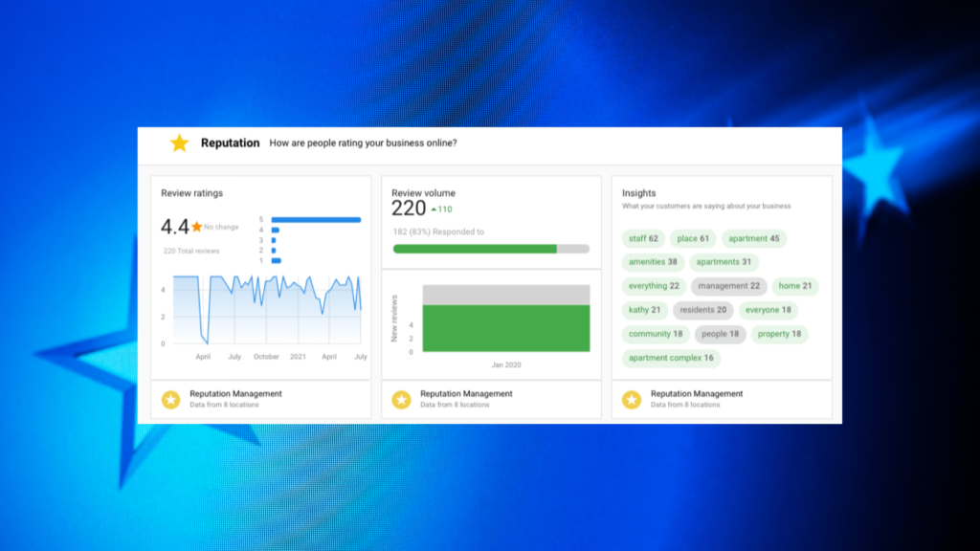Click the yellow star icon beside Reputation heading
The width and height of the screenshot is (980, 551).
click(179, 143)
